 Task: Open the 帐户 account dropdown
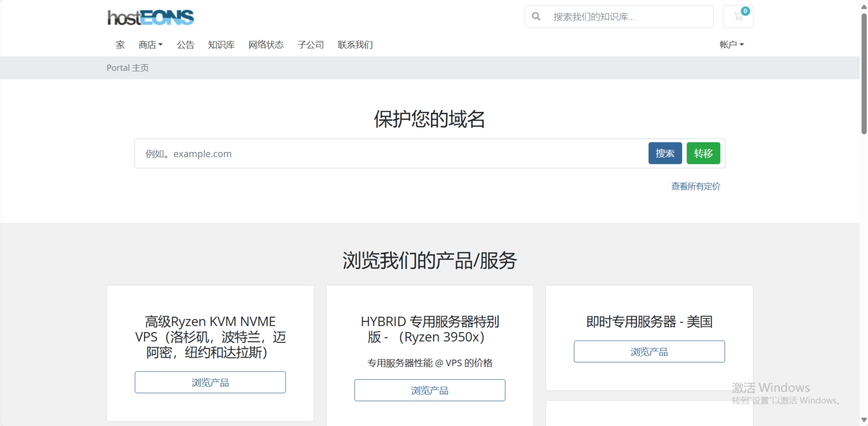731,44
